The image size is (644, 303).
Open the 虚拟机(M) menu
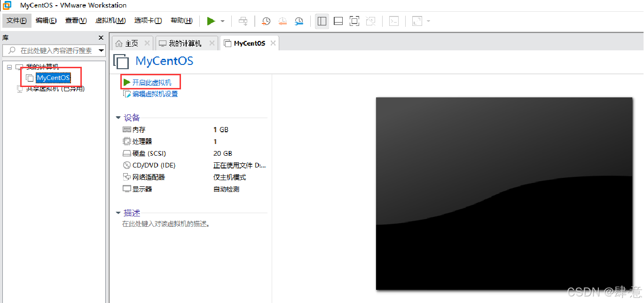110,21
